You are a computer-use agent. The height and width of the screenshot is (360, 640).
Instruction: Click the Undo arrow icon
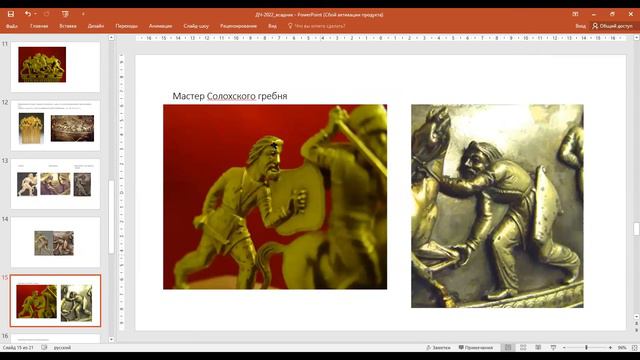(x=28, y=14)
